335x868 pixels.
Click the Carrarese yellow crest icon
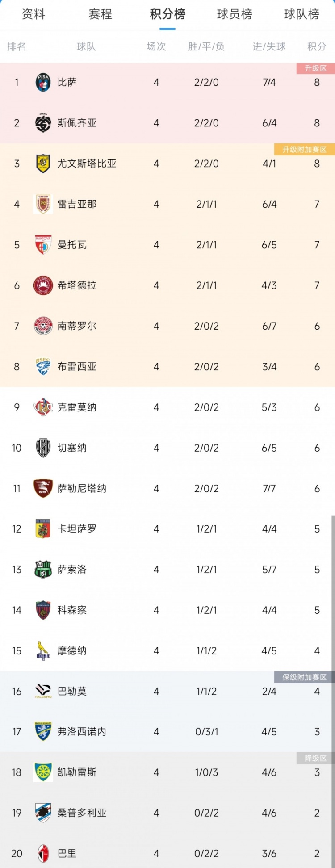pos(43,772)
